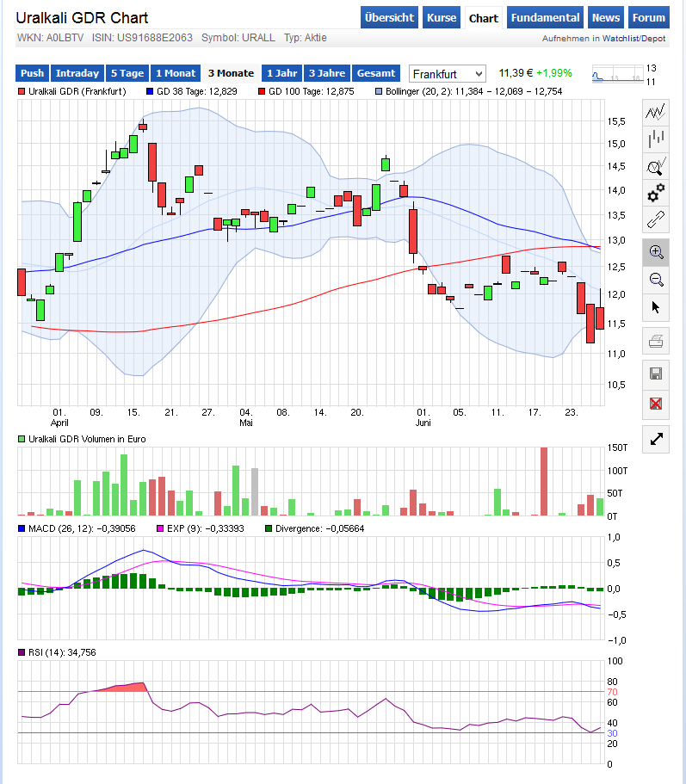Open the chart analysis magnifier tool

(x=656, y=166)
